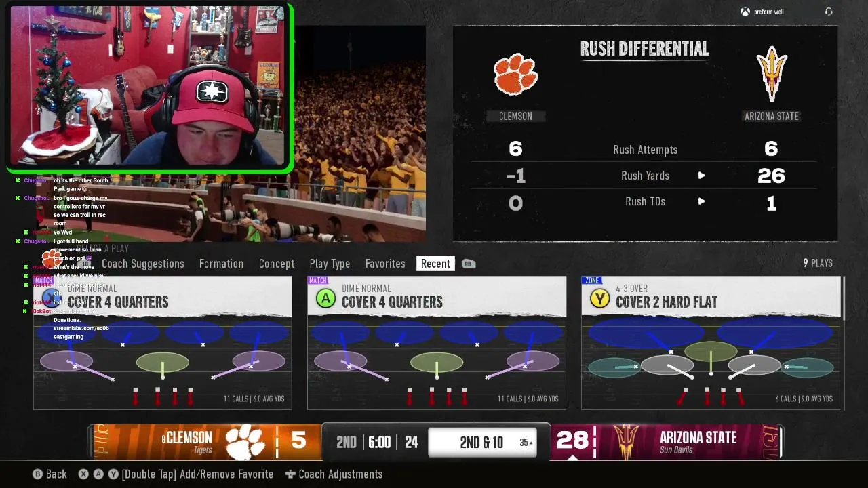868x488 pixels.
Task: Click the Clemson tiger paw logo
Action: click(x=515, y=75)
